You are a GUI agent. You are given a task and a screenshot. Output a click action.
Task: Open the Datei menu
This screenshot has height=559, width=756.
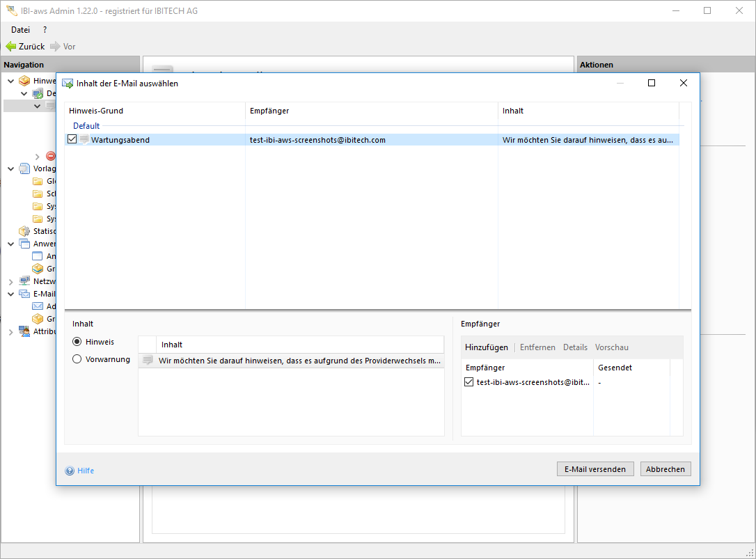pos(20,30)
